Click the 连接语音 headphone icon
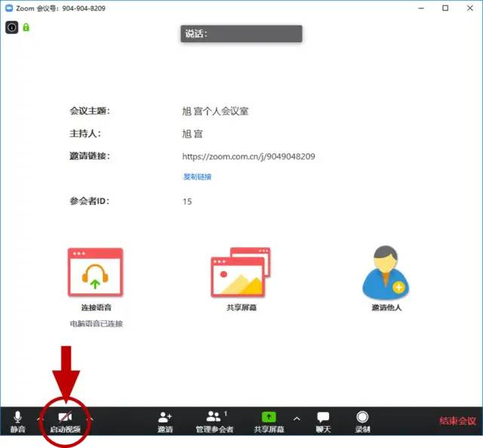This screenshot has height=448, width=483. tap(95, 272)
